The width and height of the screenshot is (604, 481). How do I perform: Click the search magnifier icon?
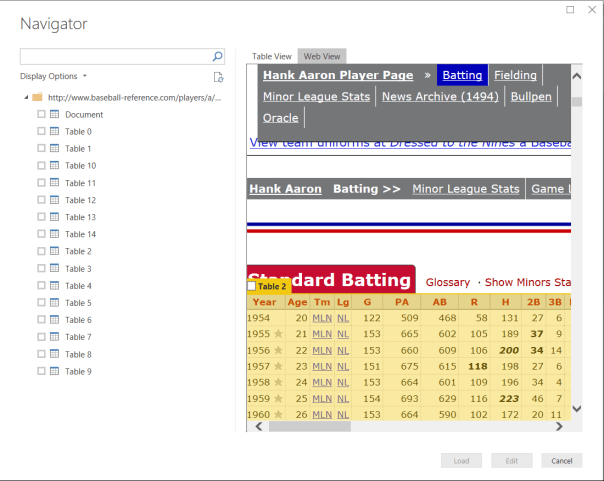coord(217,58)
